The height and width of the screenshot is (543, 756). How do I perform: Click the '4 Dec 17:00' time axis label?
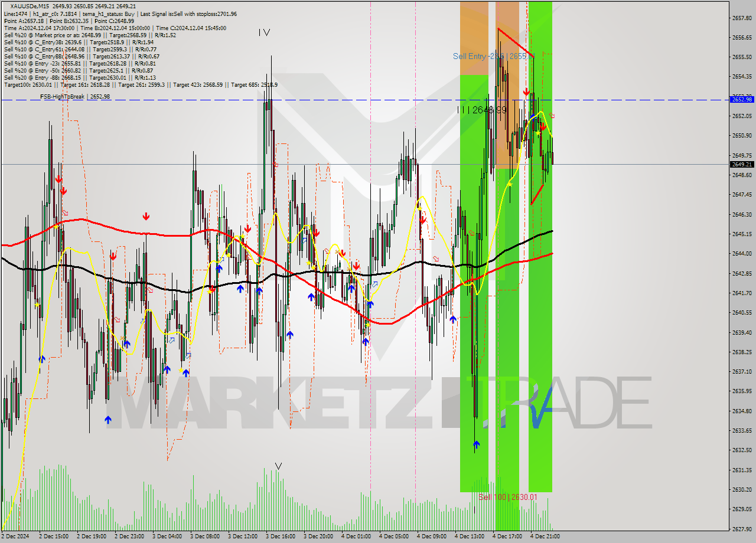(507, 537)
